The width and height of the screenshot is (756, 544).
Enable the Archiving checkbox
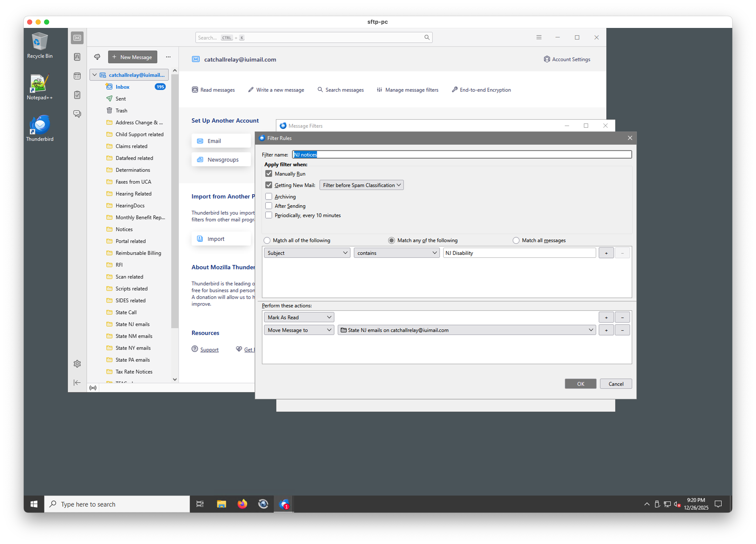pos(269,197)
